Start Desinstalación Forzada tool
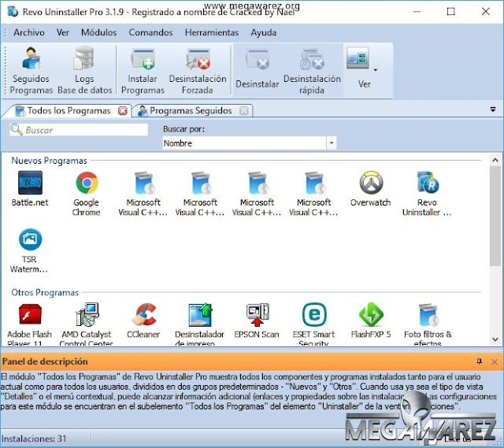Screen dimensions: 504x448 click(198, 70)
